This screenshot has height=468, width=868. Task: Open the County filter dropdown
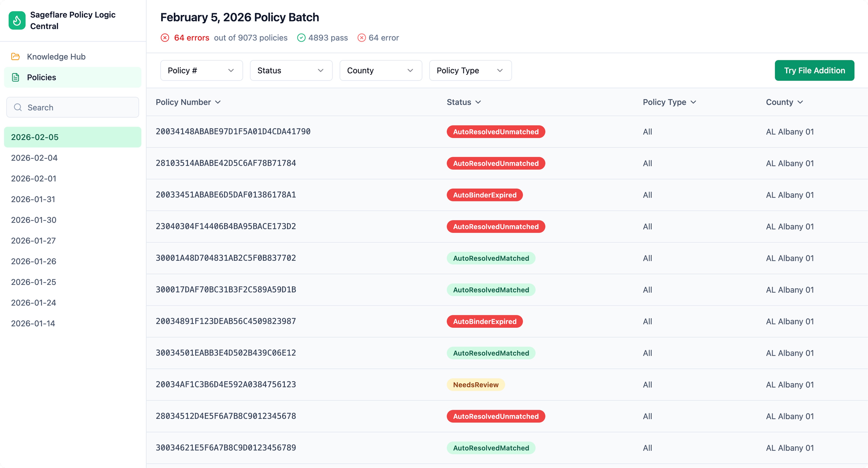[381, 70]
